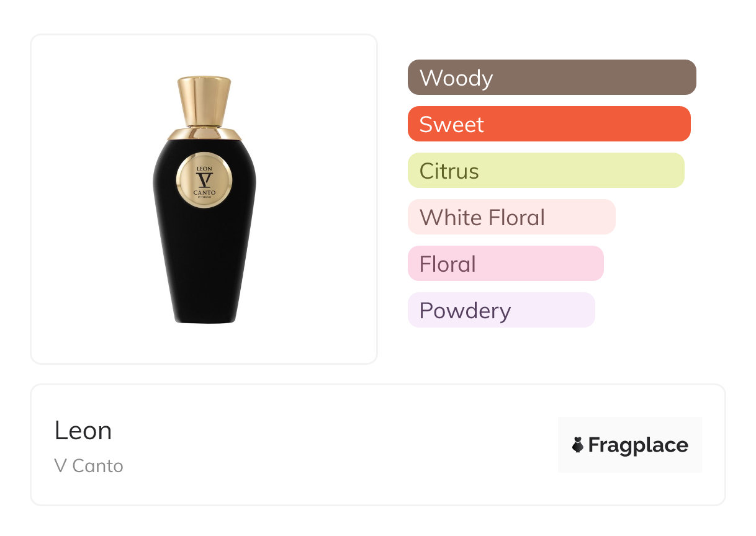Click the light green Citrus accord bar

(x=546, y=171)
